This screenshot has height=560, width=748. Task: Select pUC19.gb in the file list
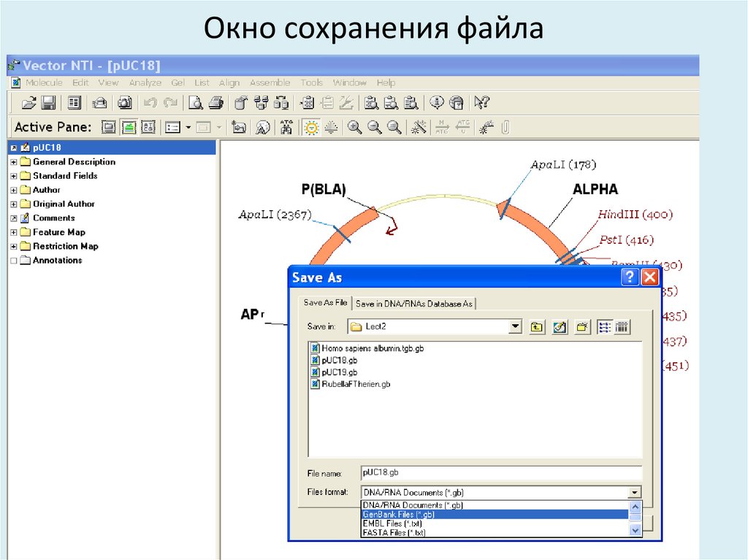click(x=338, y=372)
